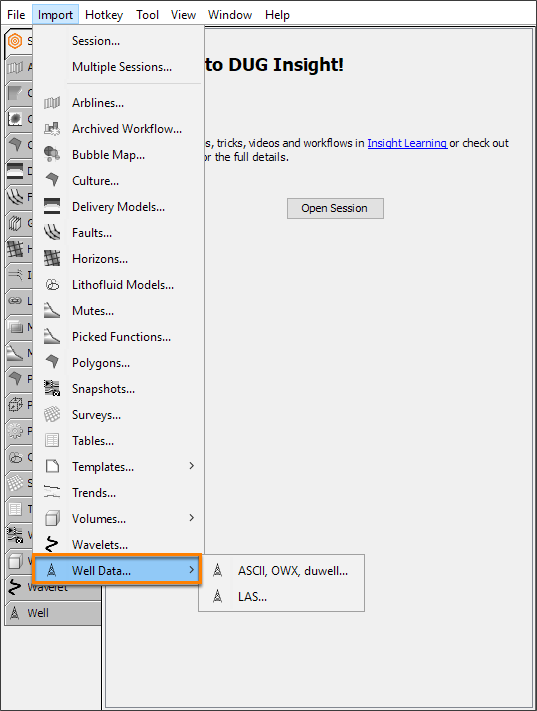537x711 pixels.
Task: Select the Snapshots icon
Action: tap(52, 389)
